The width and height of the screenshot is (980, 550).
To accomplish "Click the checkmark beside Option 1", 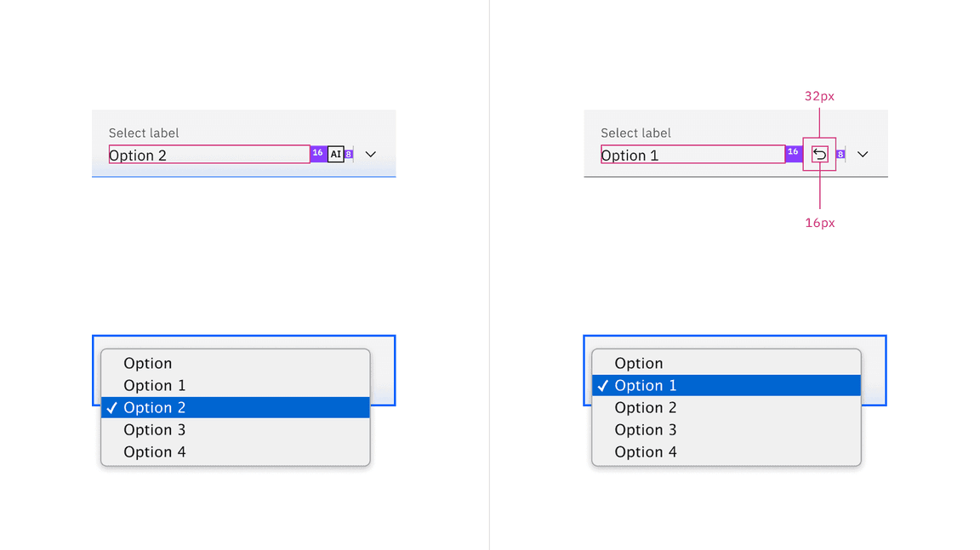I will click(x=603, y=385).
